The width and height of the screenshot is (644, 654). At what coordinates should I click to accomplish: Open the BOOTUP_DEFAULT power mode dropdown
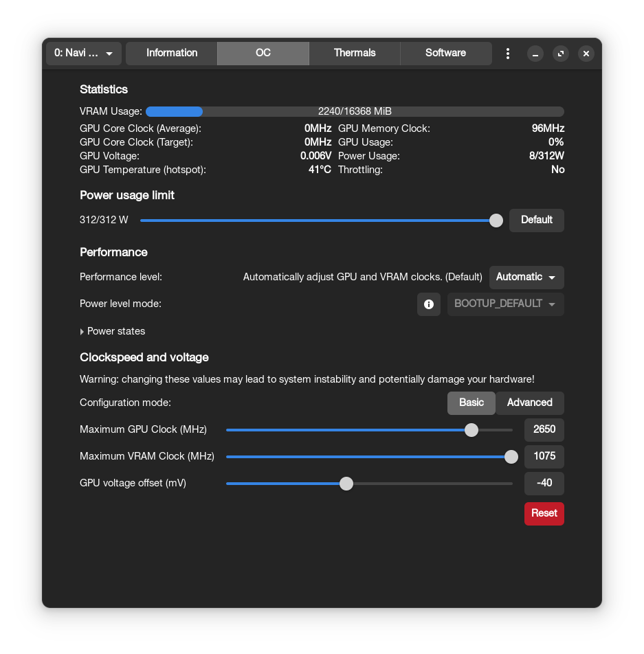[505, 304]
